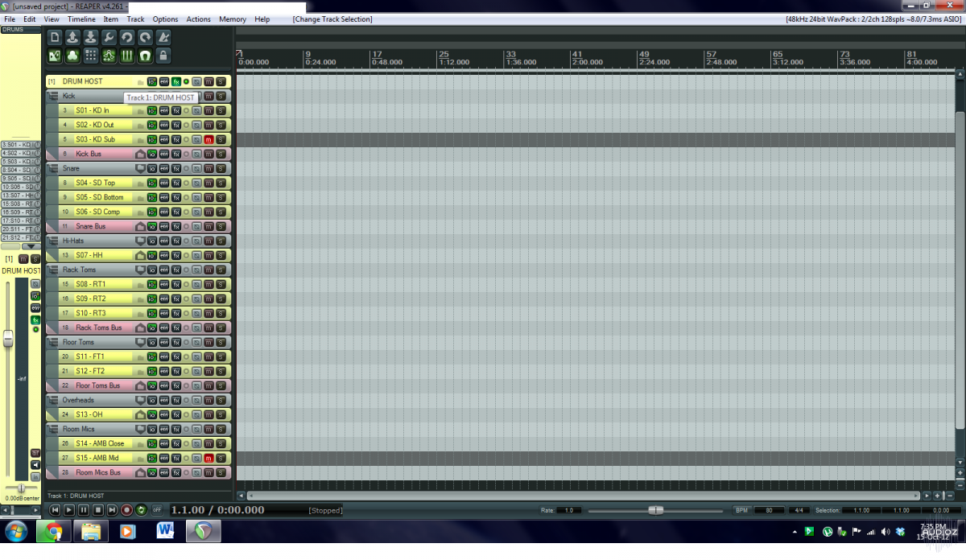The height and width of the screenshot is (560, 966).
Task: Unmute the S03 - KD Sub track
Action: [x=208, y=139]
